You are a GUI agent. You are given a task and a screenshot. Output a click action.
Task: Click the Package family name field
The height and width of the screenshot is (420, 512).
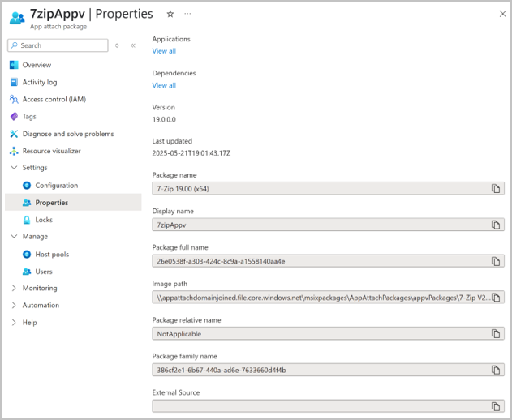(x=328, y=370)
